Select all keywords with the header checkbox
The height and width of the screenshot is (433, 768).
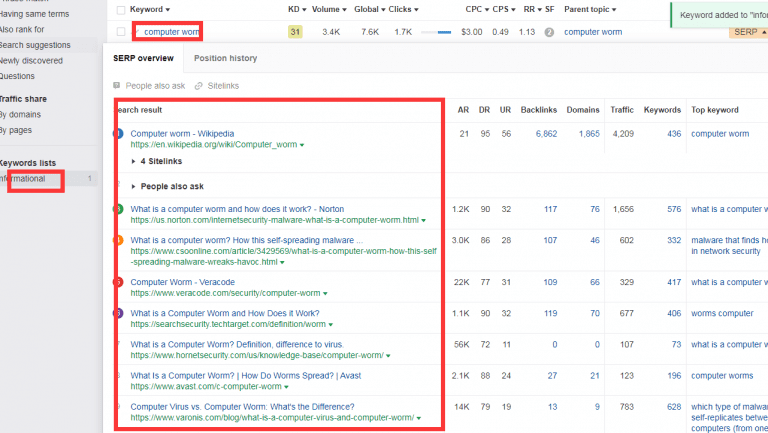point(121,10)
